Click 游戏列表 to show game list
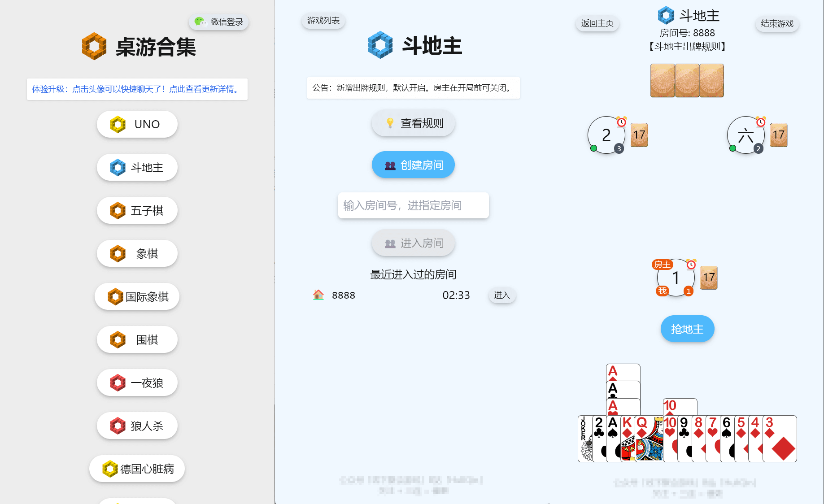This screenshot has width=824, height=504. pos(323,21)
